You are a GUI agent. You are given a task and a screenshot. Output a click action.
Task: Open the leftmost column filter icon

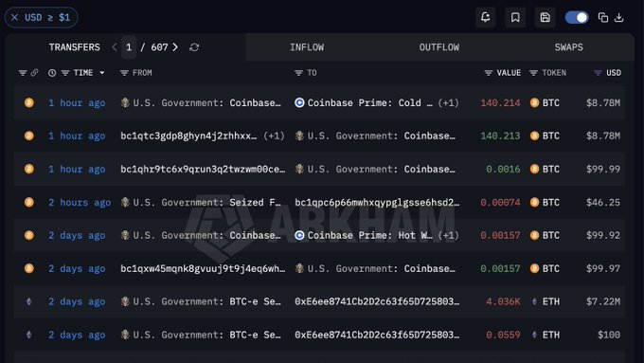23,73
